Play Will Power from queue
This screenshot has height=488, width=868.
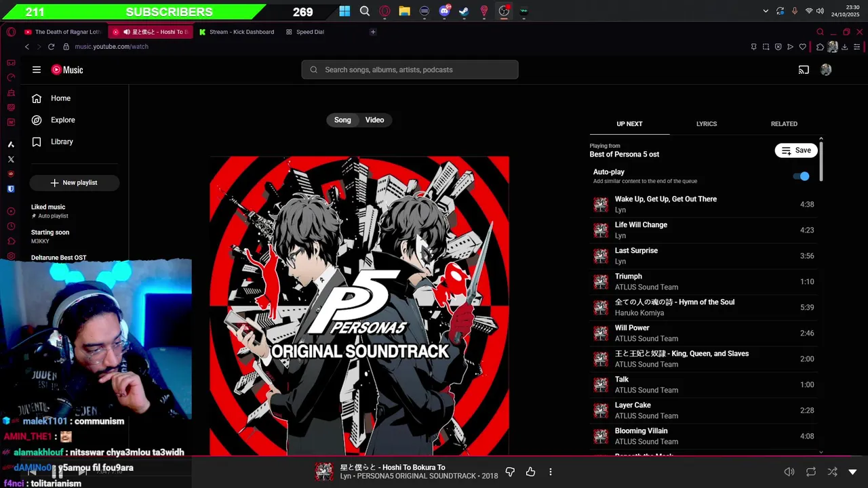pos(703,333)
